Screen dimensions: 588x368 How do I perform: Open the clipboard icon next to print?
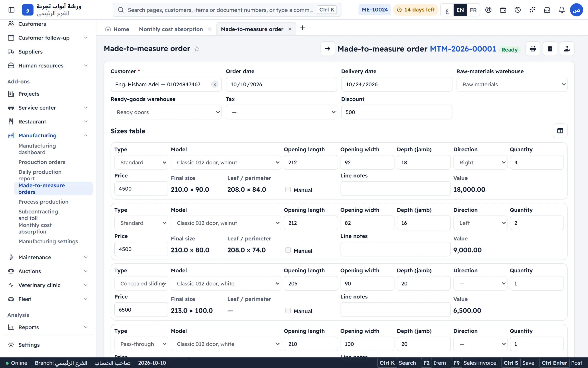click(x=550, y=49)
